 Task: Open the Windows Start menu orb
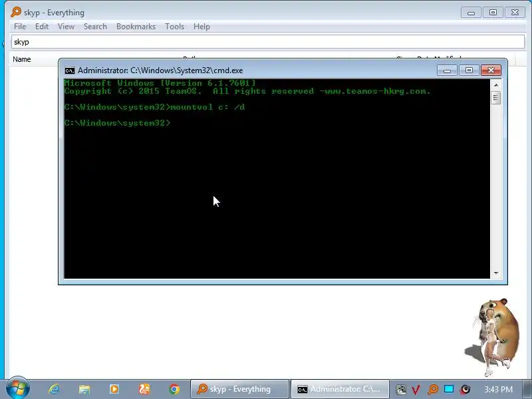tap(18, 388)
